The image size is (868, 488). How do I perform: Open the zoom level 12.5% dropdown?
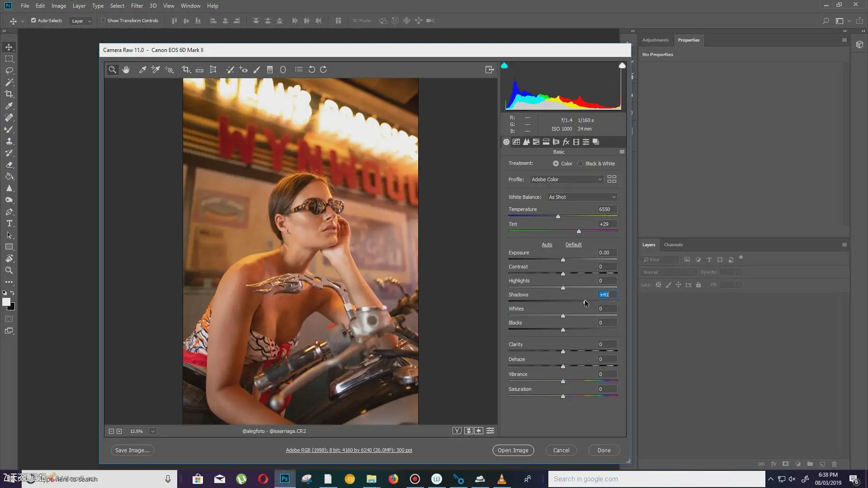tap(153, 432)
